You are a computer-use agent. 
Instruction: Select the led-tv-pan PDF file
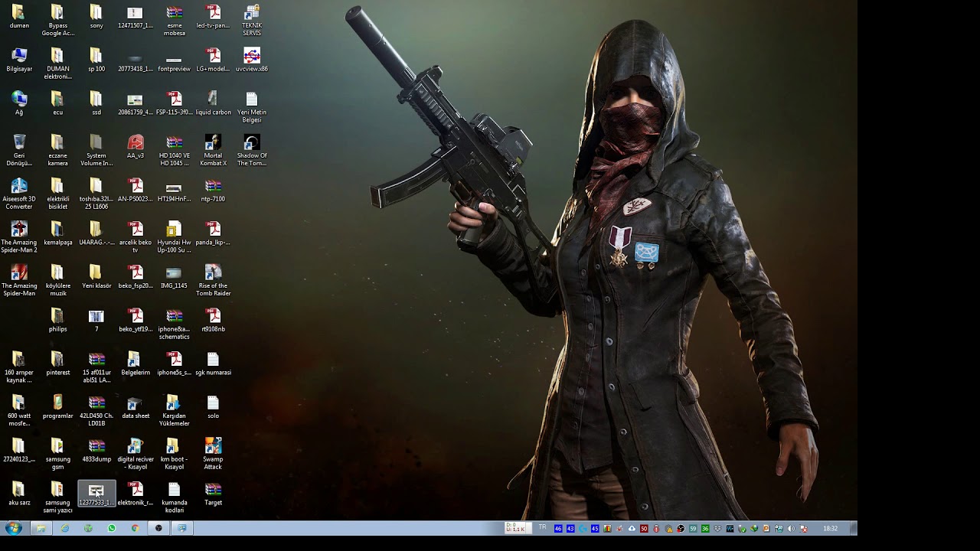pyautogui.click(x=213, y=17)
